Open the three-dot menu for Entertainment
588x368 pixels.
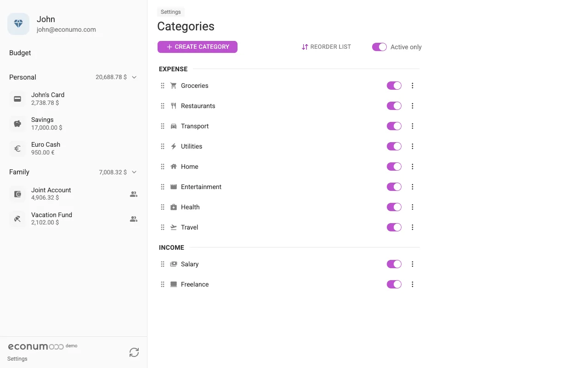coord(413,187)
